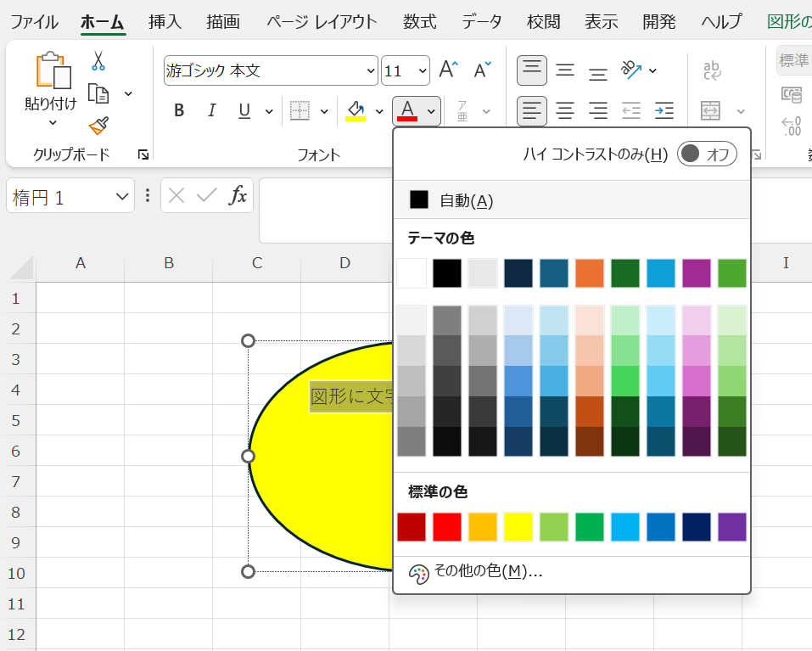Click the cut scissors icon
The height and width of the screenshot is (651, 812).
click(98, 61)
